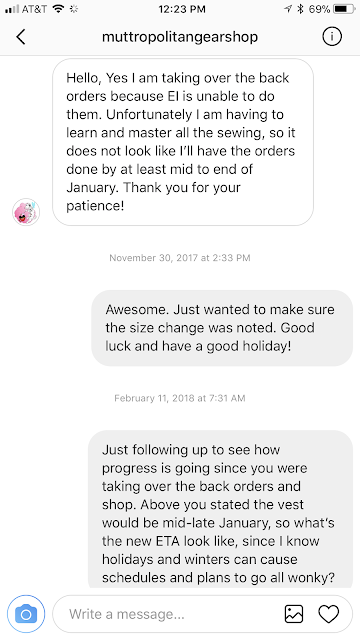Tap the battery icon in status bar
The height and width of the screenshot is (640, 360).
344,9
